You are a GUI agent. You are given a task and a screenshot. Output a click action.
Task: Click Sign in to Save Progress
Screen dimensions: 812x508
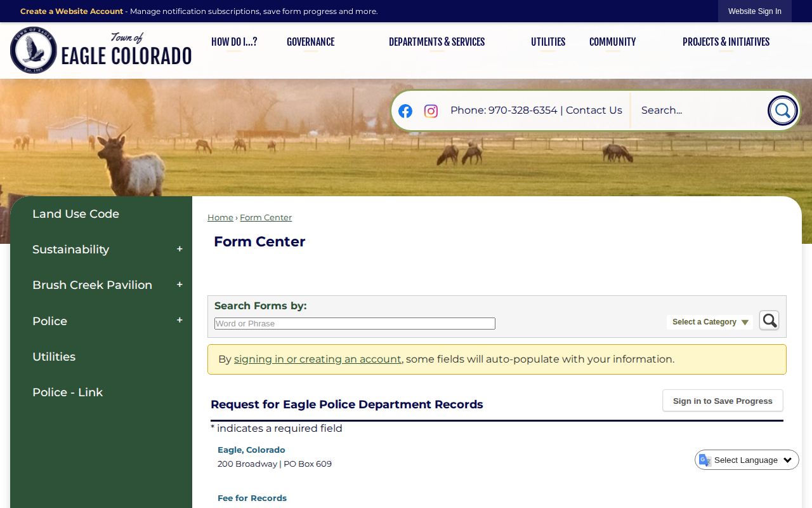coord(723,401)
